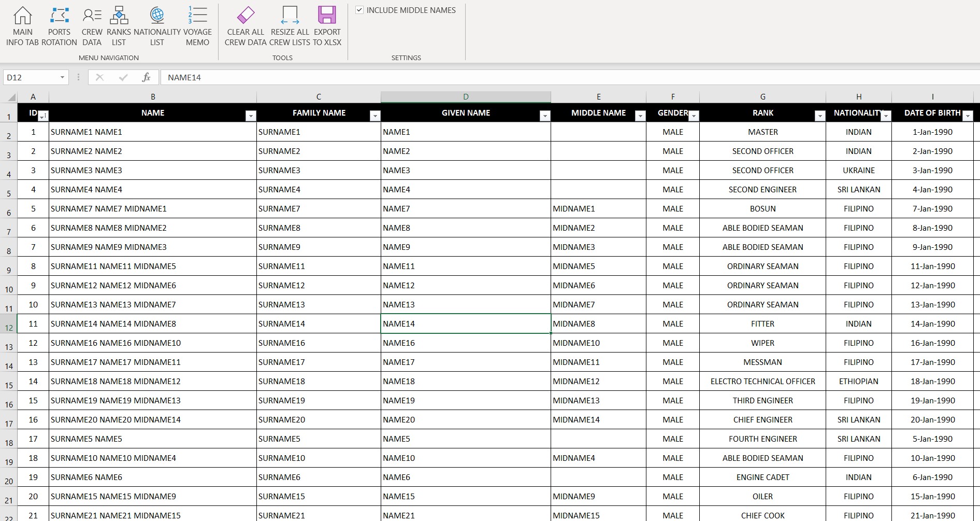
Task: Export to XLSX file
Action: tap(327, 26)
